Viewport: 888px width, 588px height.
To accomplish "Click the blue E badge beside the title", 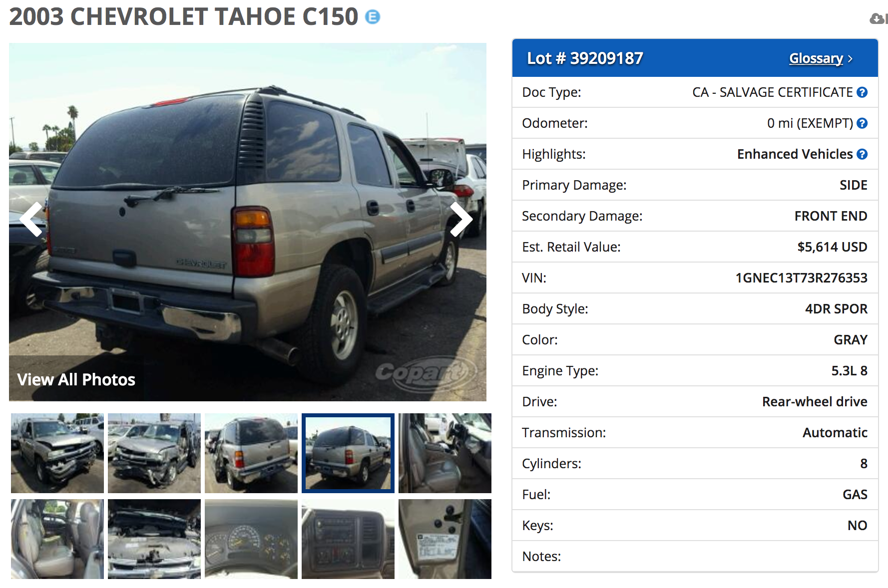I will [373, 17].
